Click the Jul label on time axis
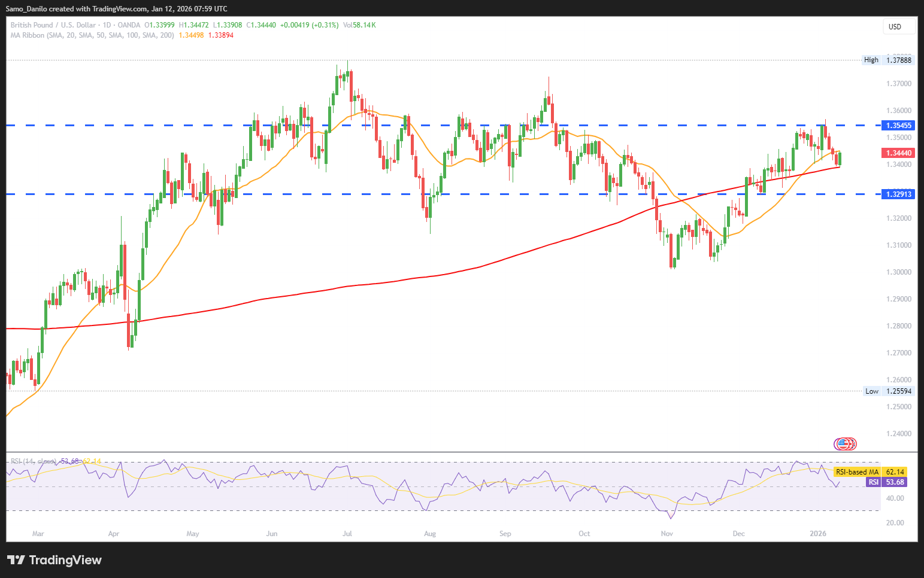The height and width of the screenshot is (578, 924). (x=347, y=534)
